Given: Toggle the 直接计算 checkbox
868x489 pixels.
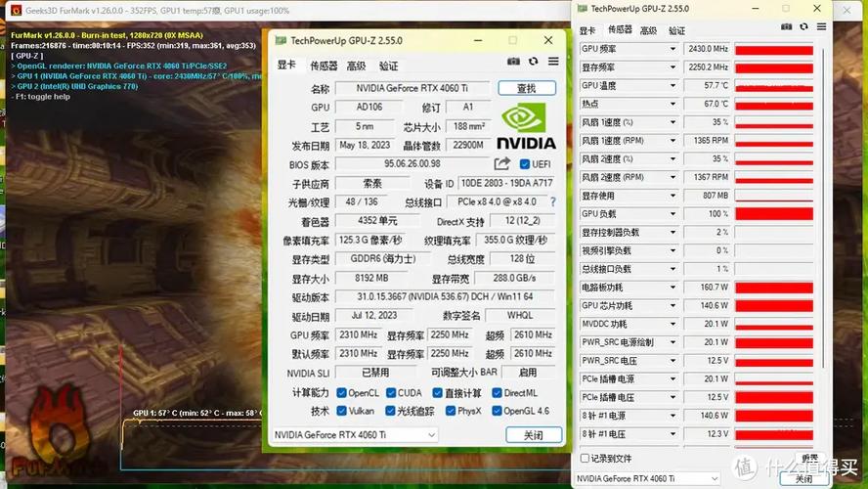Looking at the screenshot, I should 437,392.
